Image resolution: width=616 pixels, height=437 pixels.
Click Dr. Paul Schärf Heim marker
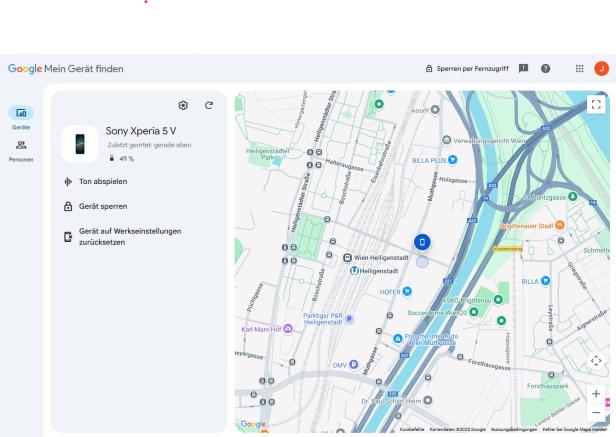[428, 400]
